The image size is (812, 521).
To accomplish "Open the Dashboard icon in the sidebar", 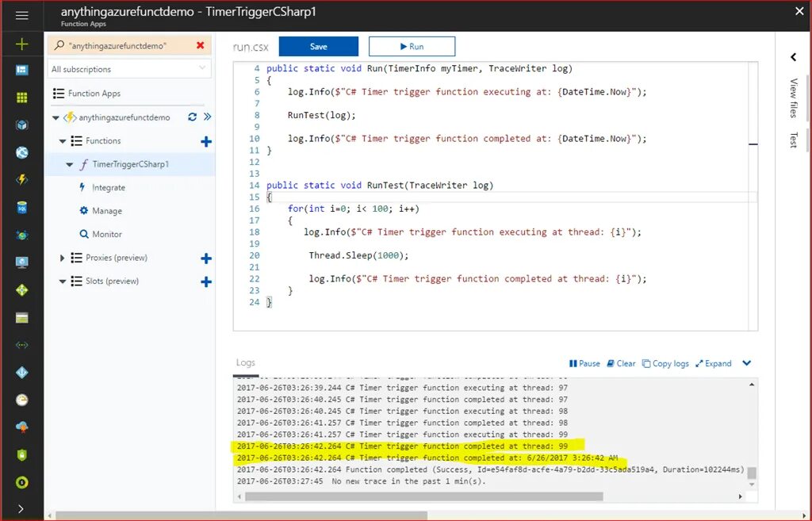I will [21, 70].
